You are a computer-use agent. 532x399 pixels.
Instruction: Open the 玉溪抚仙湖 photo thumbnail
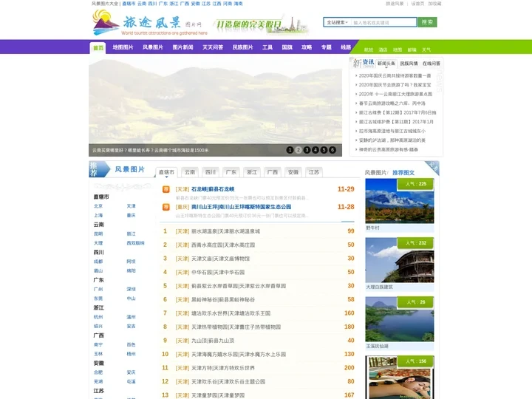399,319
